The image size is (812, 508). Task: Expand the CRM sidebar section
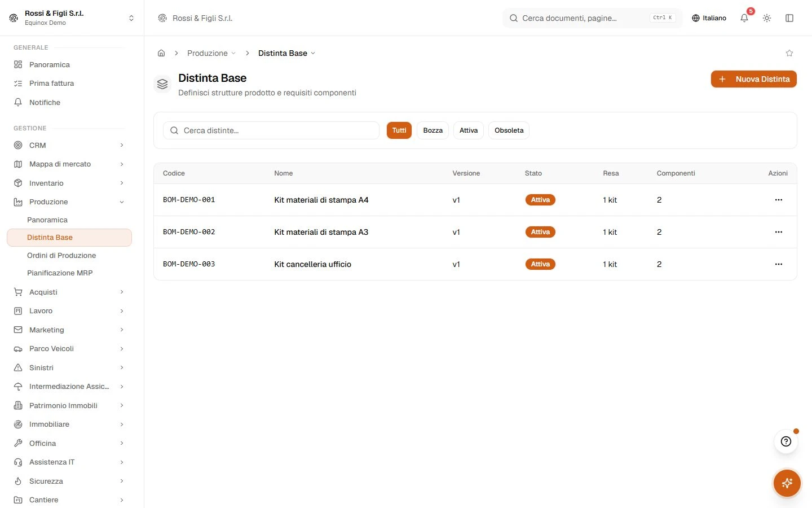(69, 145)
